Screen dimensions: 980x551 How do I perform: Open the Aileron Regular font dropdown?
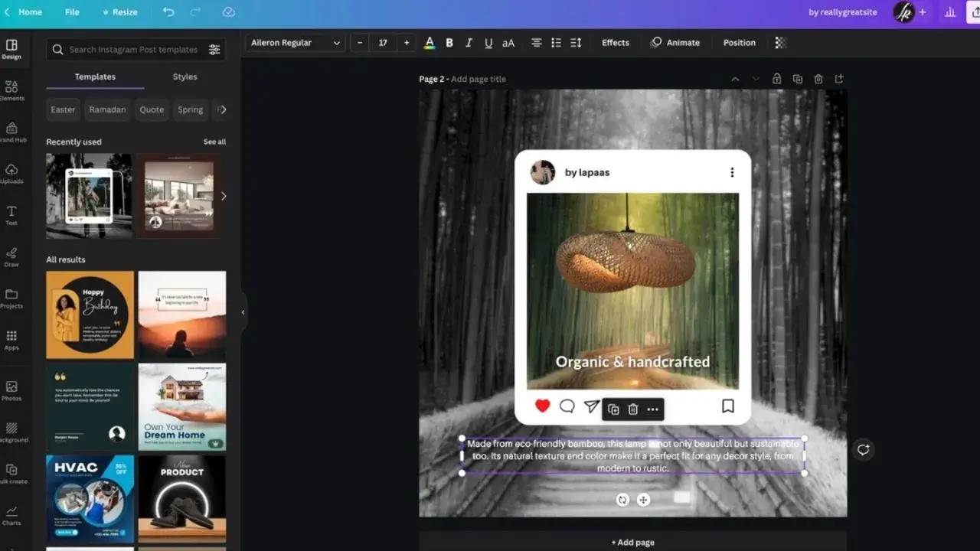[295, 43]
